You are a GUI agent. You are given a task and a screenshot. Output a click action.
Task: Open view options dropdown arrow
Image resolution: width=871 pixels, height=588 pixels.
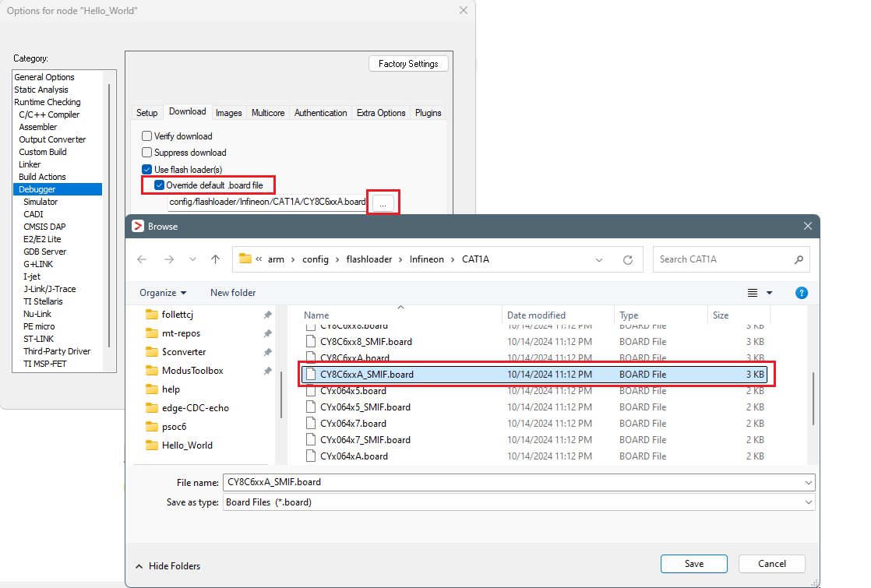pos(770,293)
